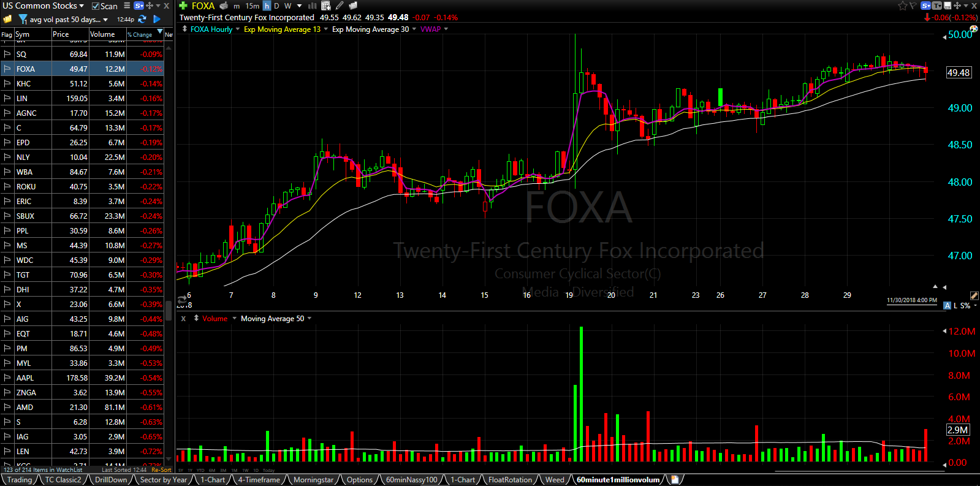Click the green plus icon beside FOXA
Screen dimensions: 980x486
tap(183, 6)
